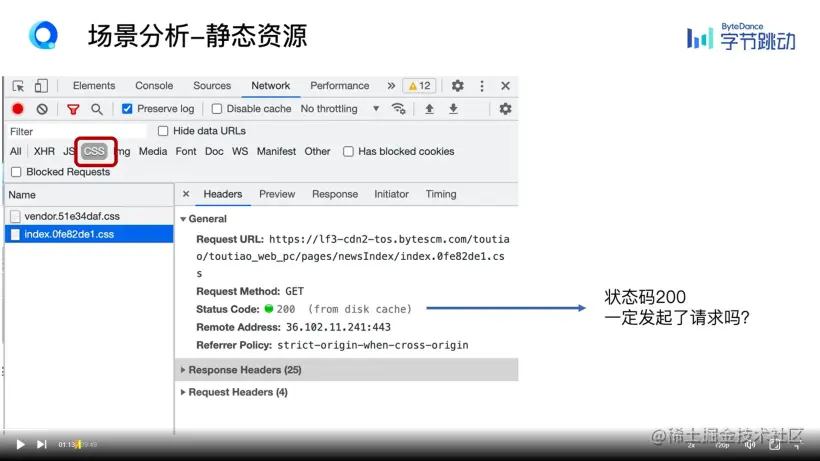
Task: Click the inspect element picker icon
Action: pos(18,86)
